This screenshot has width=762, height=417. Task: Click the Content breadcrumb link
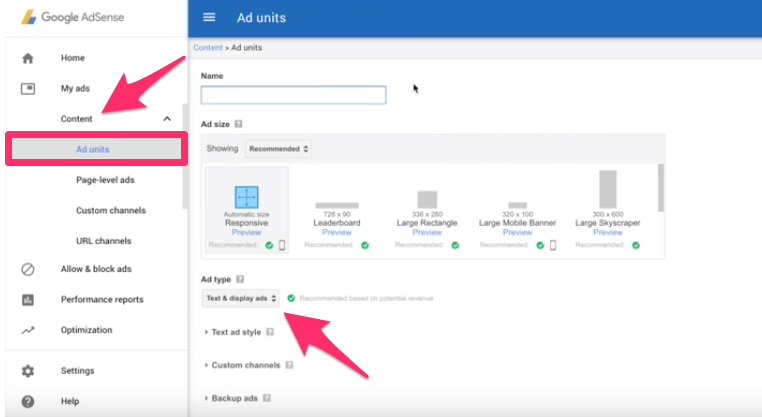point(208,48)
